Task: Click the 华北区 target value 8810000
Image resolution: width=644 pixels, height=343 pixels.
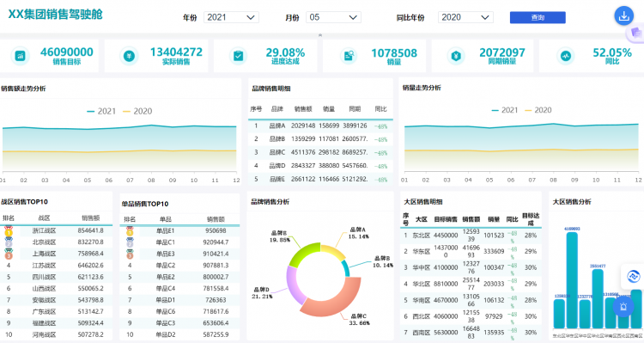Action: (446, 284)
